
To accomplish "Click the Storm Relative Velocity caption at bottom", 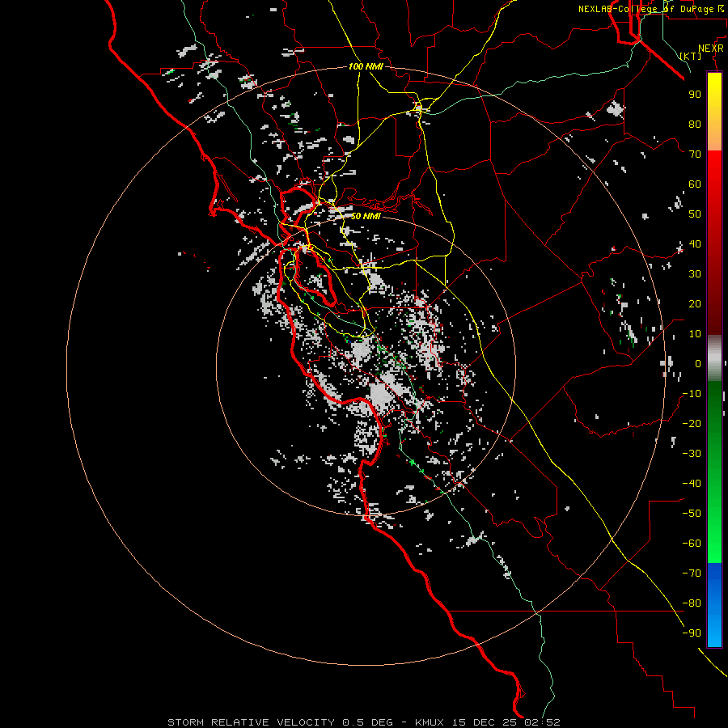I will point(364,722).
